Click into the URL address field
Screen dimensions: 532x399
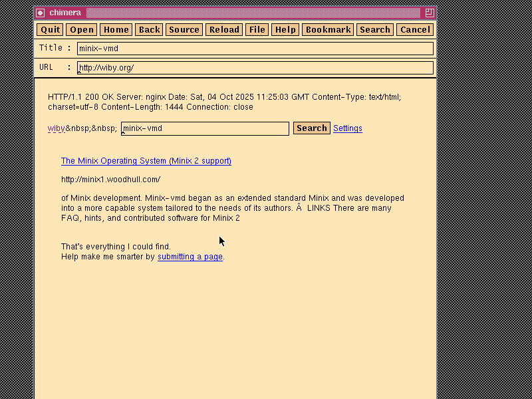255,68
